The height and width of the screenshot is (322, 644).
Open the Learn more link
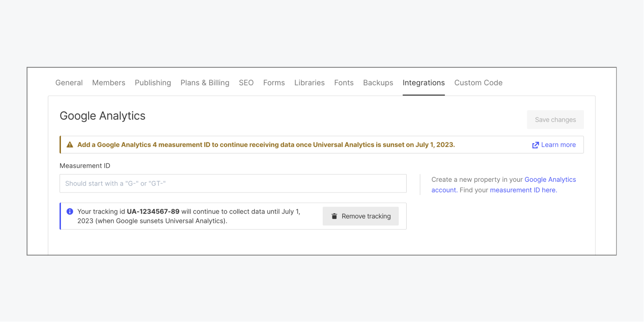click(558, 145)
